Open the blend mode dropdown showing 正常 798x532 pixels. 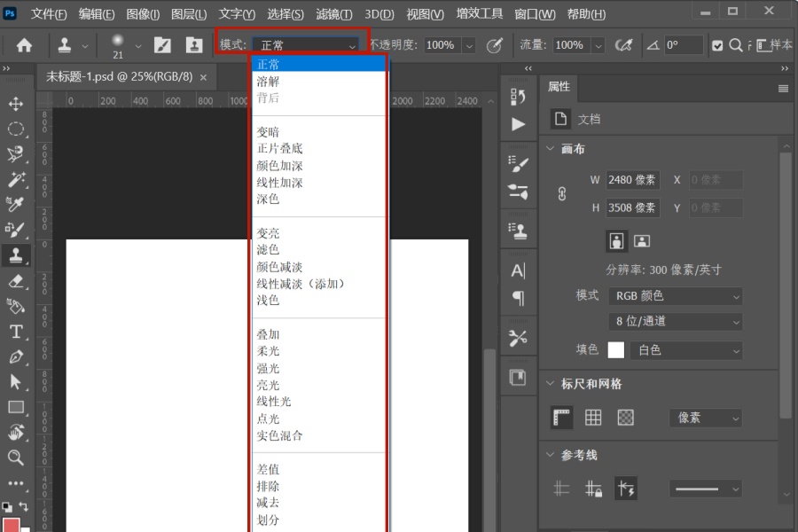(x=306, y=45)
